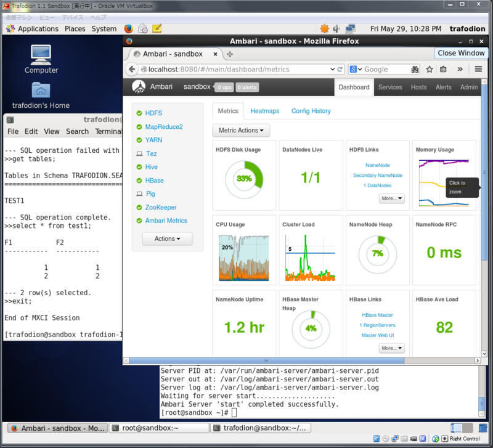Open the Secondary NameNode link
Image resolution: width=493 pixels, height=448 pixels.
pos(378,176)
